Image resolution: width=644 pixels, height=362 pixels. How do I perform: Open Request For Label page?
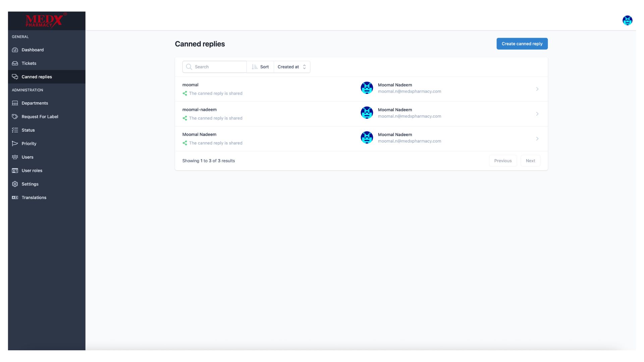47,117
